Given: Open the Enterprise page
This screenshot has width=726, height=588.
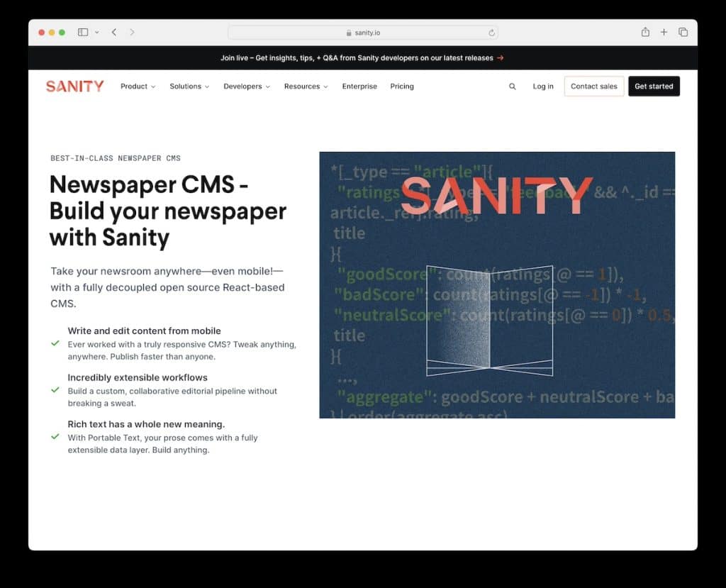Looking at the screenshot, I should point(359,87).
